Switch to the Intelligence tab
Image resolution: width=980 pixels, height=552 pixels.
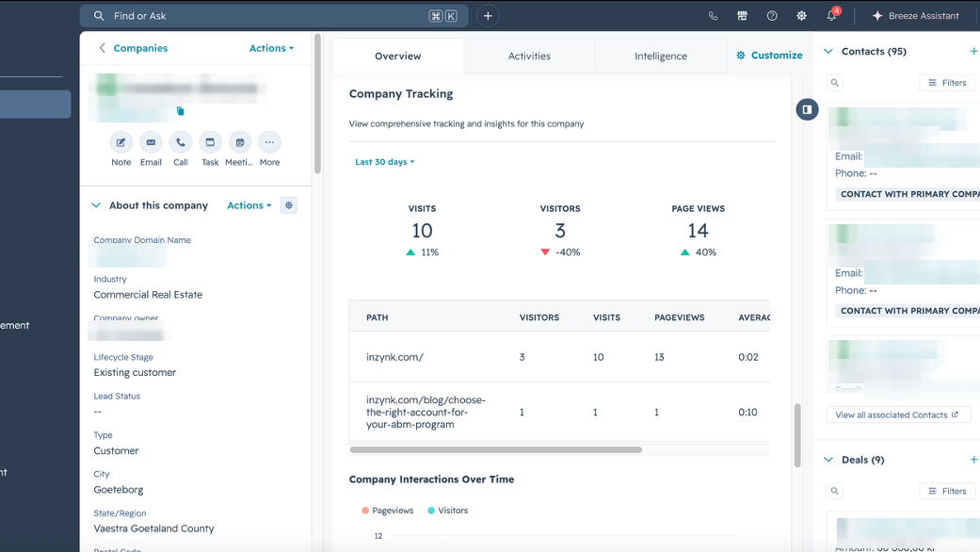[x=661, y=57]
